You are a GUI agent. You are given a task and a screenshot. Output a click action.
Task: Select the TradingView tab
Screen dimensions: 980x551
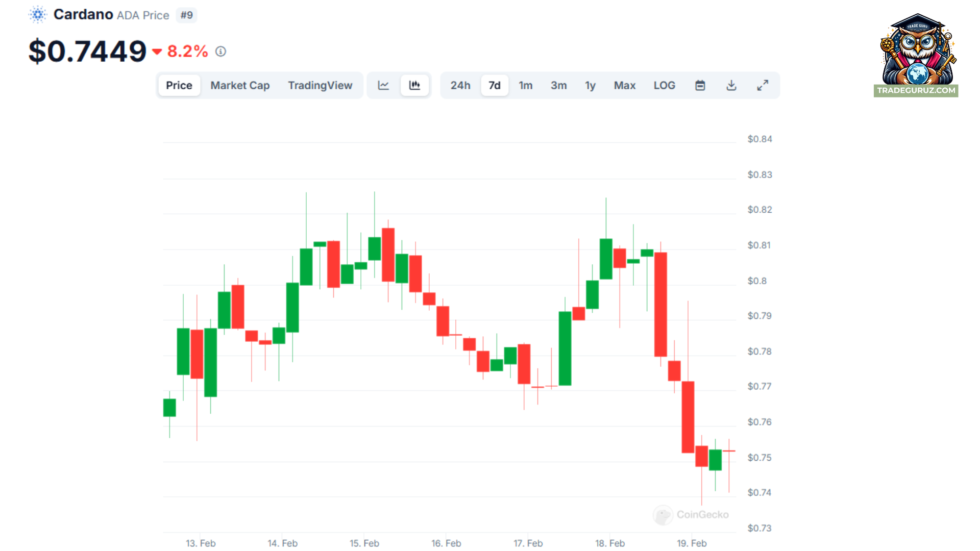(320, 85)
